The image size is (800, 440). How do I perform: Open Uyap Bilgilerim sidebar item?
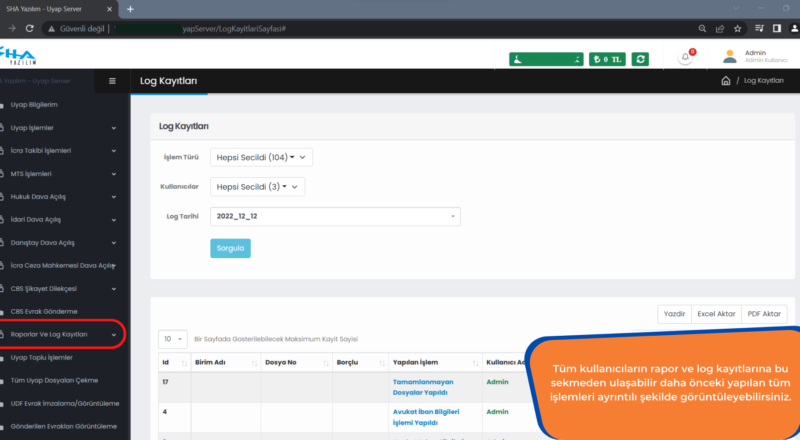[40, 104]
